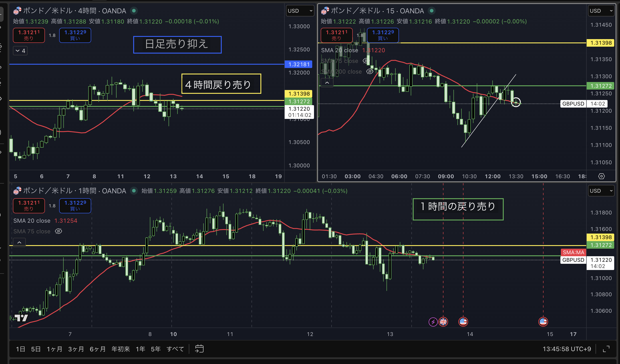Click the blue 1.32181 price line label
The height and width of the screenshot is (364, 620).
coord(299,64)
